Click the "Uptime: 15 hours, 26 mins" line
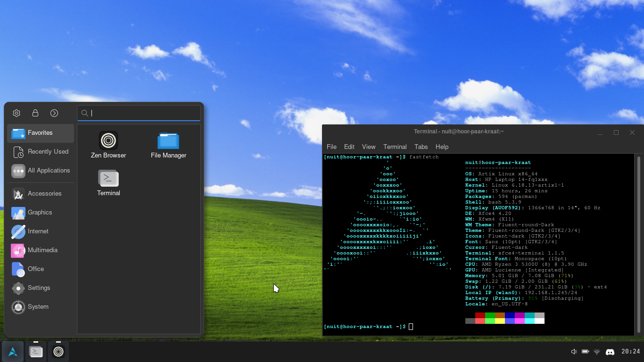 pos(506,191)
